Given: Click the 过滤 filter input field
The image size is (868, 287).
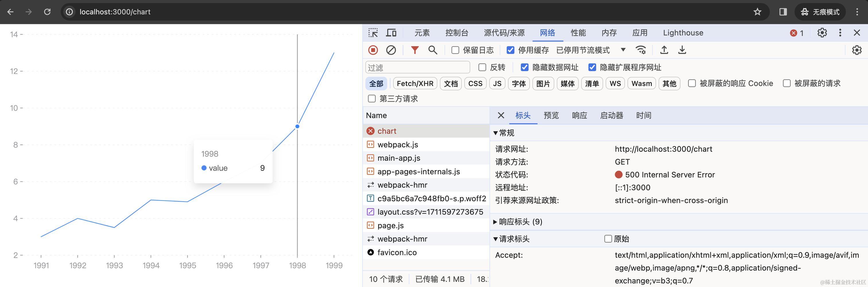Looking at the screenshot, I should [x=417, y=67].
